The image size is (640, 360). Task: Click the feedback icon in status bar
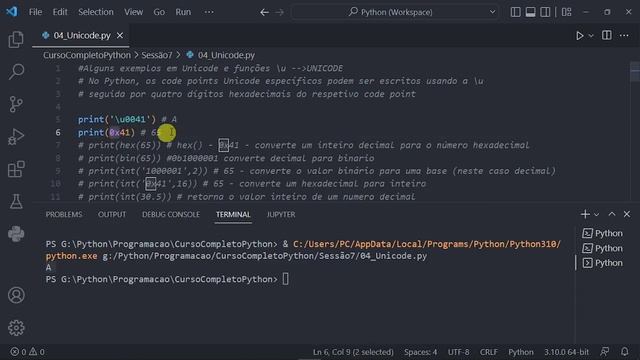pos(605,351)
